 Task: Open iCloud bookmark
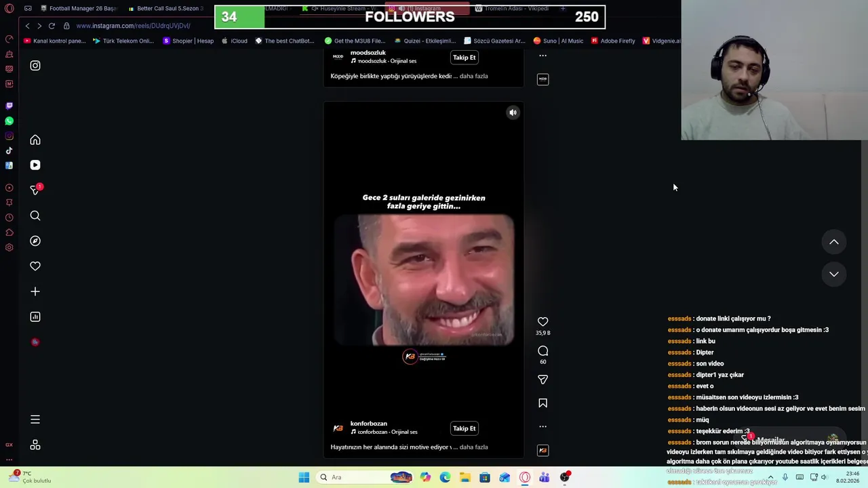(234, 41)
